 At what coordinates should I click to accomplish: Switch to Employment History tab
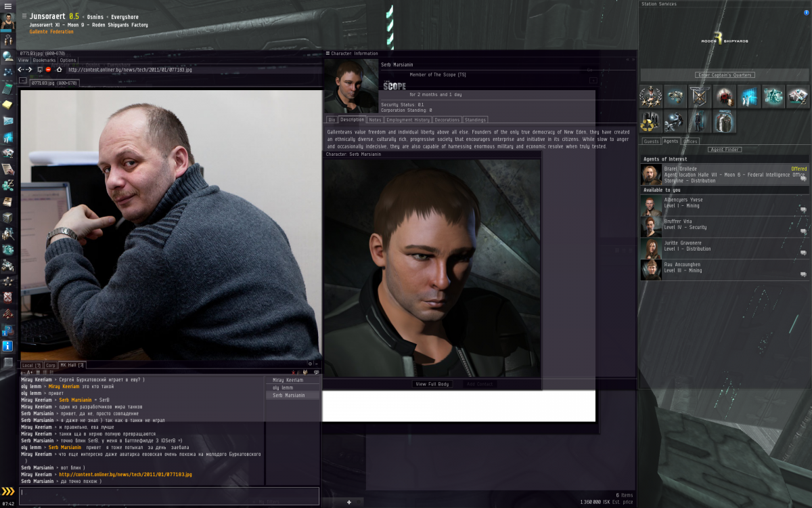[407, 120]
